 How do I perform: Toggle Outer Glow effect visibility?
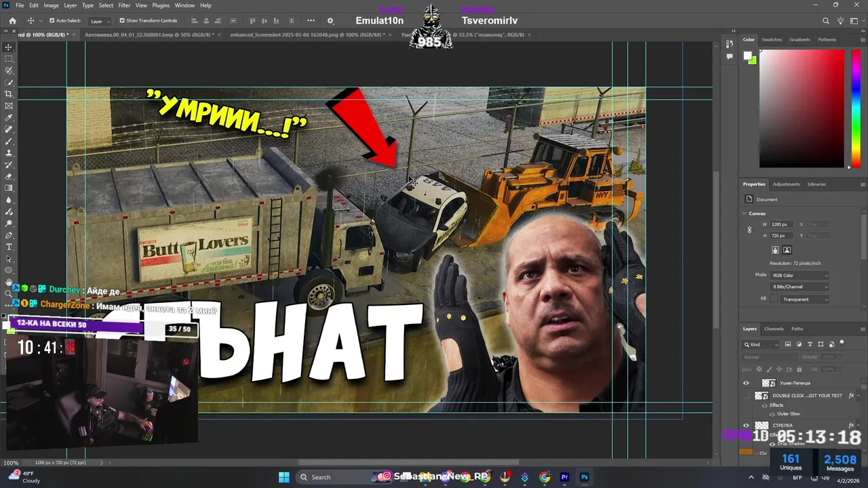tap(772, 413)
